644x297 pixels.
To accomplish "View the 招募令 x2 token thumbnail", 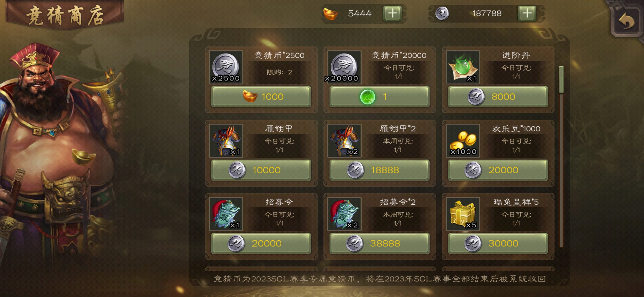I will click(344, 214).
